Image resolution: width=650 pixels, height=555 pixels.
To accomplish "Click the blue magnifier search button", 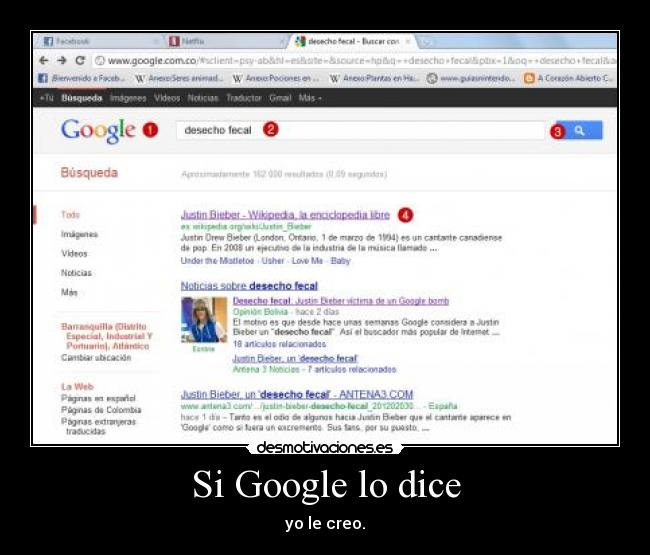I will coord(580,131).
